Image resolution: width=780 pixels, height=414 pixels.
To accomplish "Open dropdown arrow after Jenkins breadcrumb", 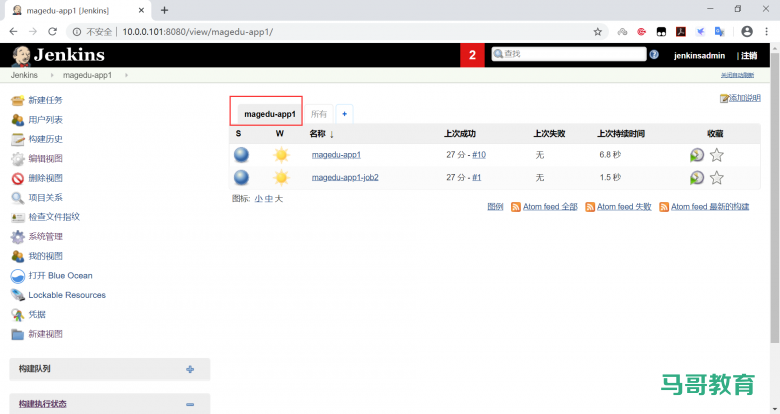I will [51, 75].
